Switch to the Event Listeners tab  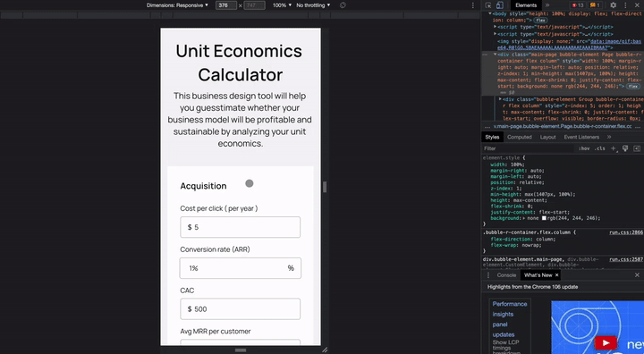[x=581, y=137]
